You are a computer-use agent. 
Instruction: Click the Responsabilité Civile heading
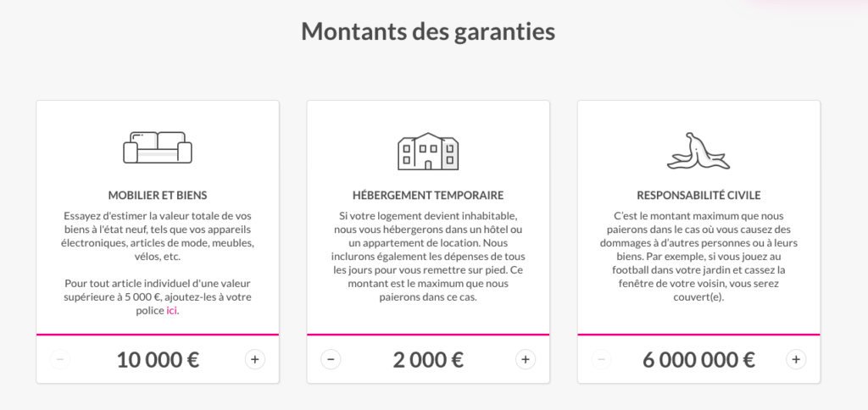698,195
